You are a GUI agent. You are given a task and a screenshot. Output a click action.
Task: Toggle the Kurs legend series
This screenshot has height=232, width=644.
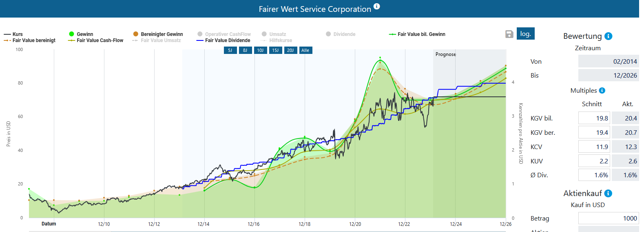coord(13,34)
